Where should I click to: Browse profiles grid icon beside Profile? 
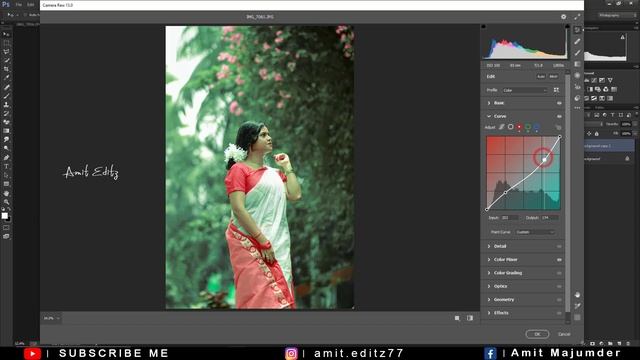coord(556,90)
